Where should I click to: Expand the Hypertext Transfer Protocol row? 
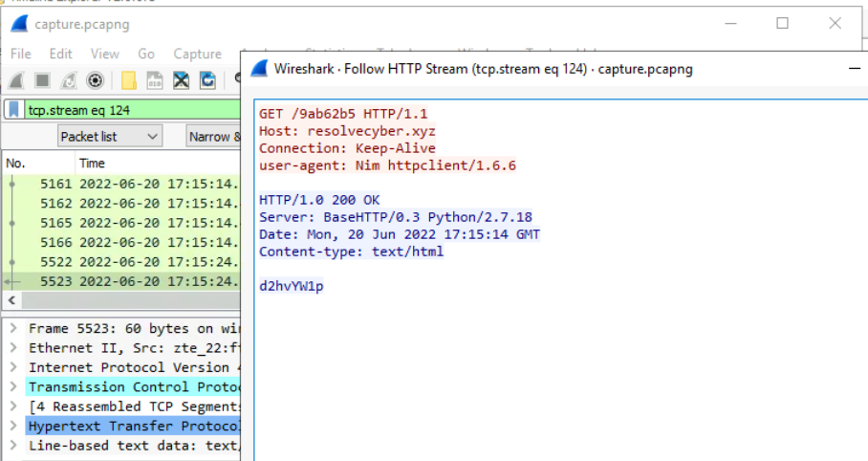point(13,426)
